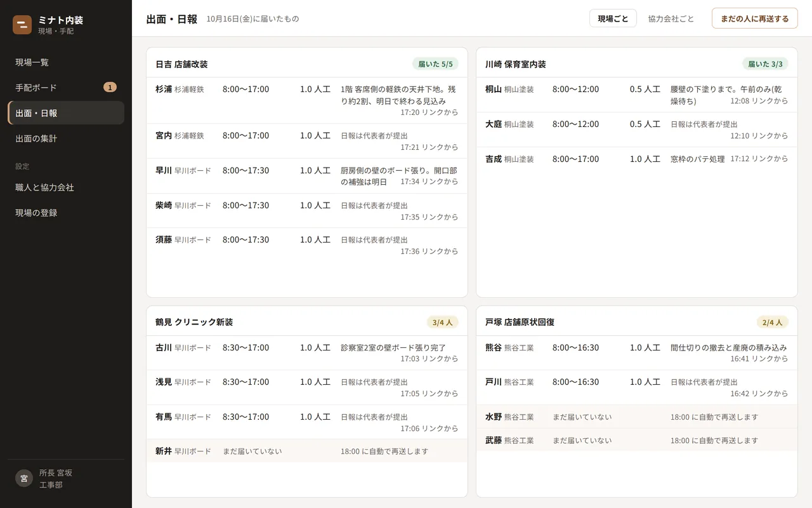Click 診察室2室の壁ボード張り完了 report note
The image size is (812, 508).
point(393,347)
